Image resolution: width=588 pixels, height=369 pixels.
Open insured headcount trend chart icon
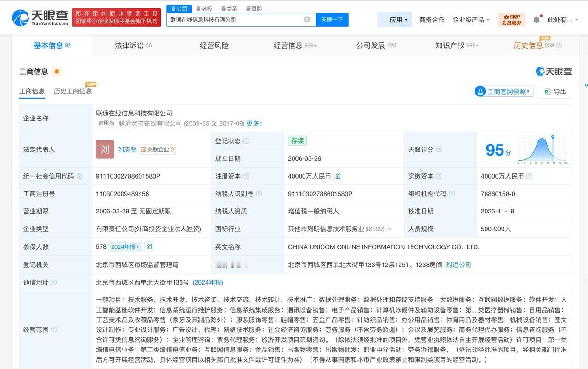click(x=149, y=247)
